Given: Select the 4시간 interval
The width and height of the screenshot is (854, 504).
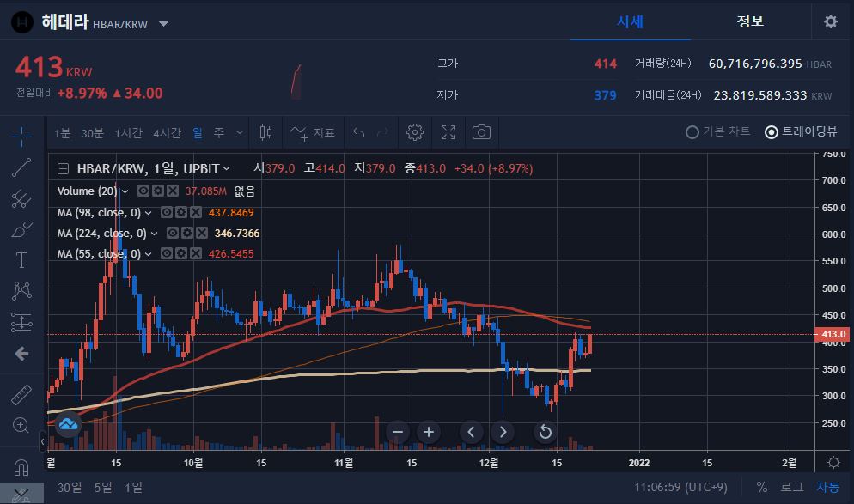Looking at the screenshot, I should point(167,132).
